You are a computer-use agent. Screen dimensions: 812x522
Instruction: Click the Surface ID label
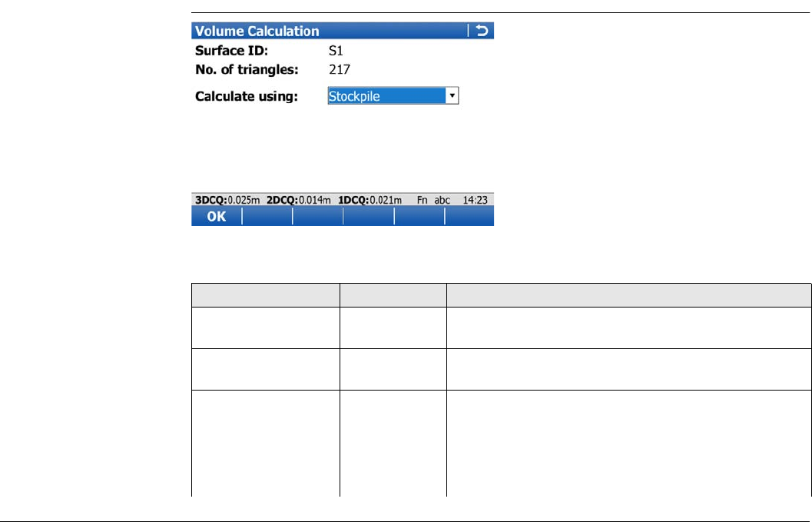coord(231,51)
